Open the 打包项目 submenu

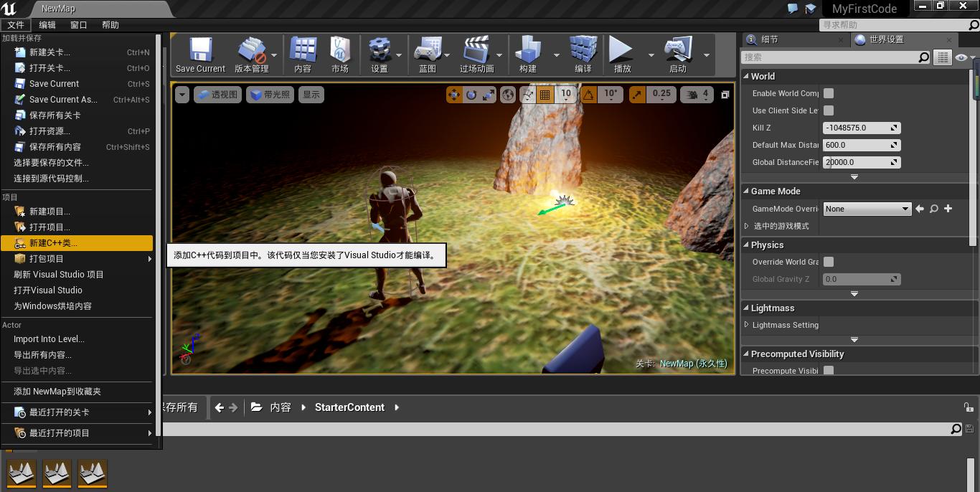(77, 259)
